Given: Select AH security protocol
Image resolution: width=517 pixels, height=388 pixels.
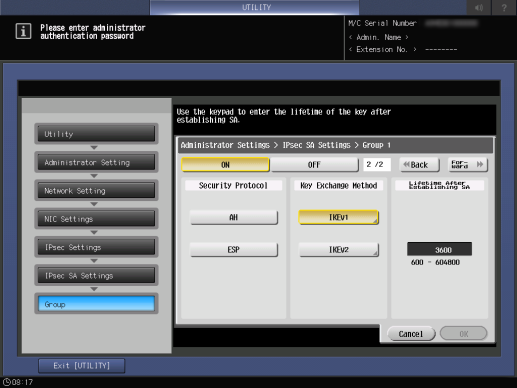Looking at the screenshot, I should click(234, 217).
